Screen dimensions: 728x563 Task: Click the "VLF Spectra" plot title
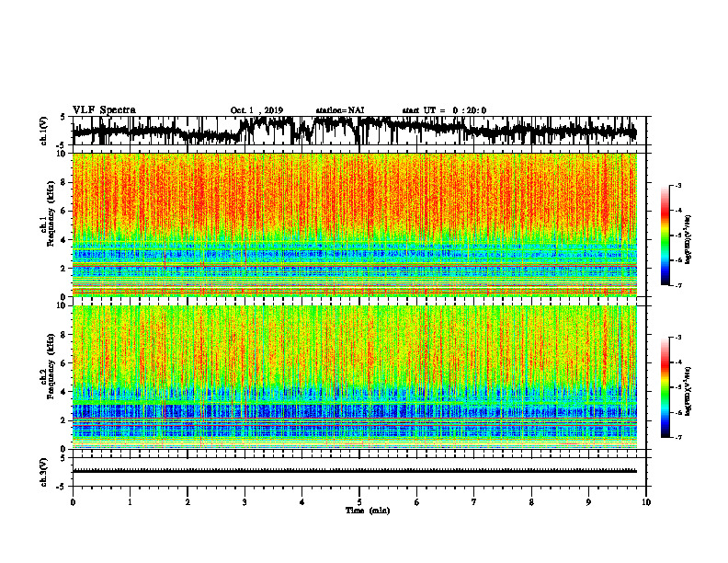104,110
